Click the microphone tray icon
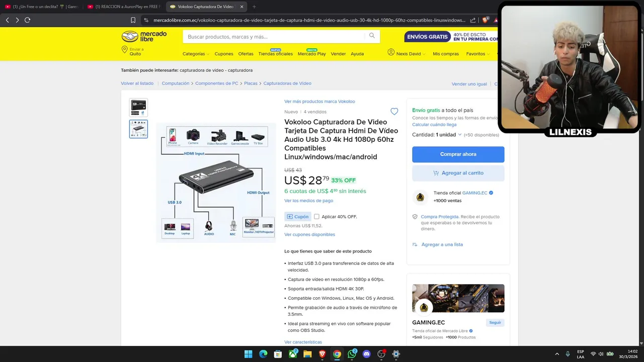Viewport: 644px width, 362px height. coord(568,354)
